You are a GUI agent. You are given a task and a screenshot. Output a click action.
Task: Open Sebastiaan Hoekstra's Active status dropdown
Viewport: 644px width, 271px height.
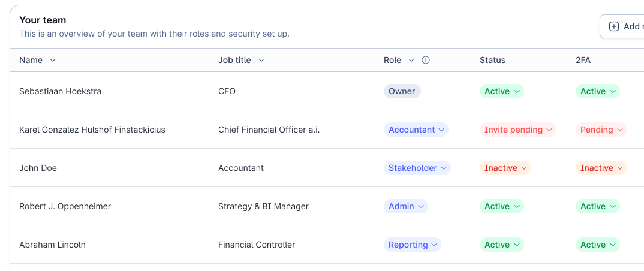[x=501, y=91]
